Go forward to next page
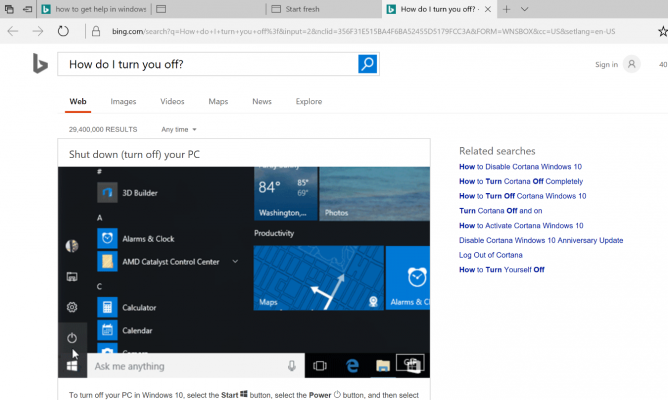Screen dimensions: 668x400 coord(38,31)
